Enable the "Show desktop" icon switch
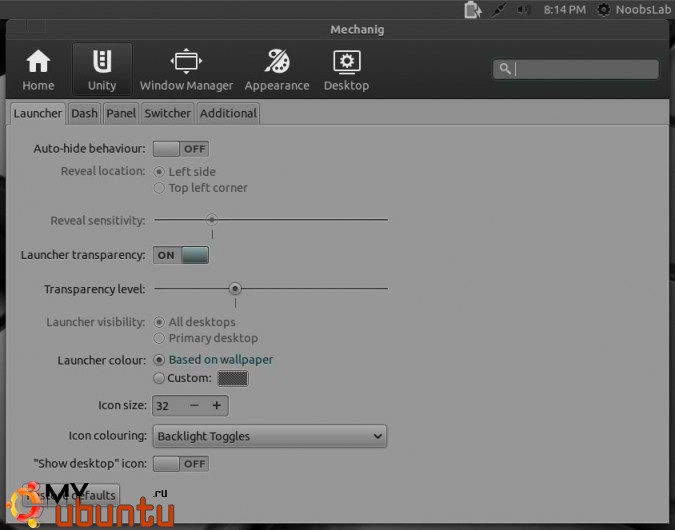675x530 pixels. [181, 464]
